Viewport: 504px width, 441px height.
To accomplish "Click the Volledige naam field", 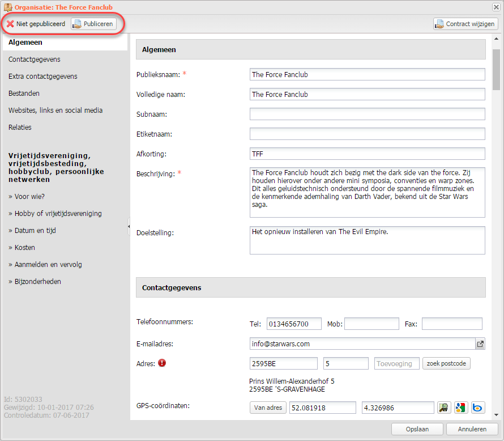I will pyautogui.click(x=367, y=94).
